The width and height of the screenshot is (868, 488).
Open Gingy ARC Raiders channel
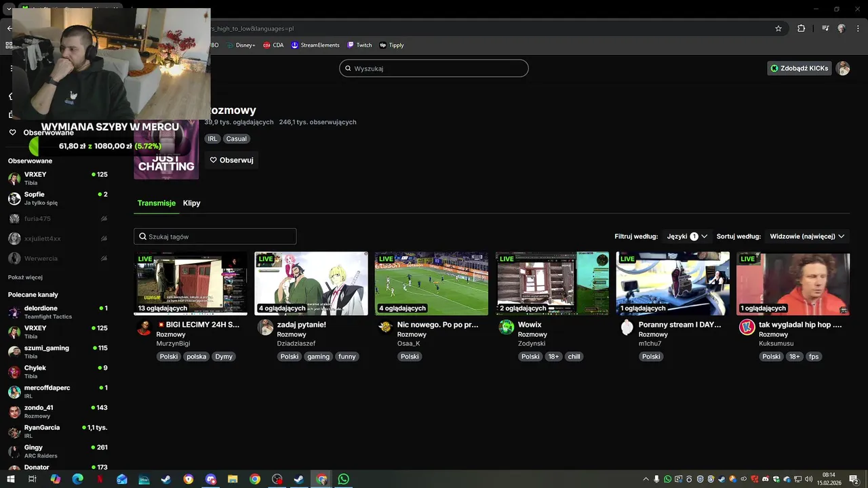(58, 451)
